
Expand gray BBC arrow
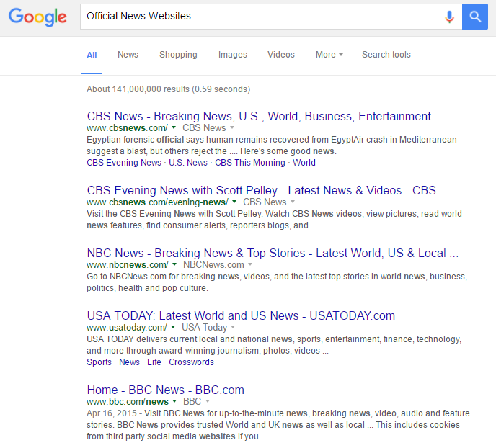pyautogui.click(x=208, y=401)
